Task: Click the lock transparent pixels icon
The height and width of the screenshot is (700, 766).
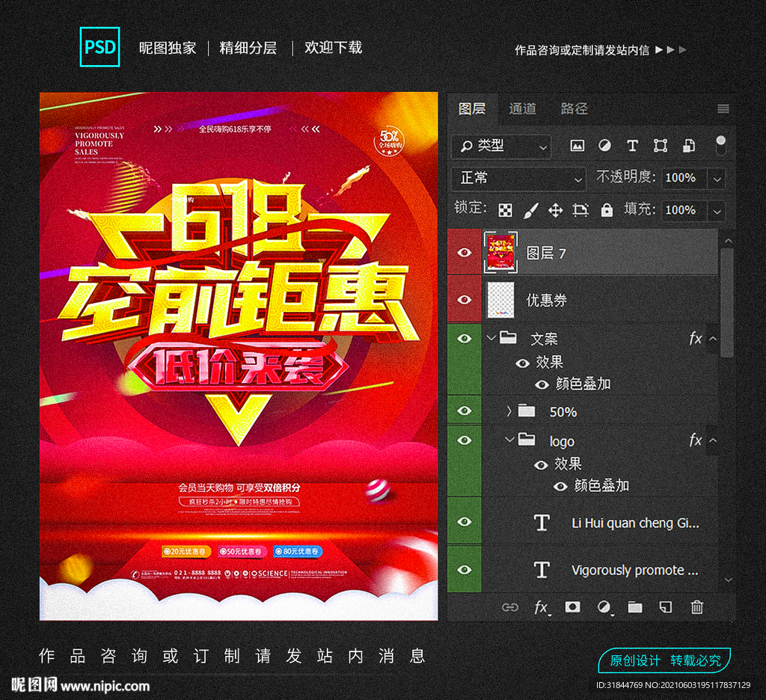Action: point(506,210)
